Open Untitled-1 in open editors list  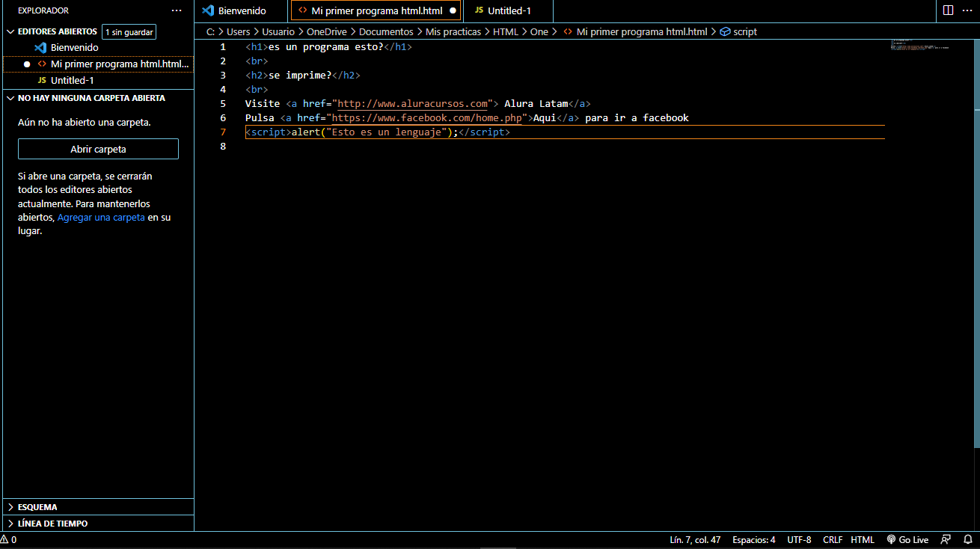pyautogui.click(x=98, y=81)
